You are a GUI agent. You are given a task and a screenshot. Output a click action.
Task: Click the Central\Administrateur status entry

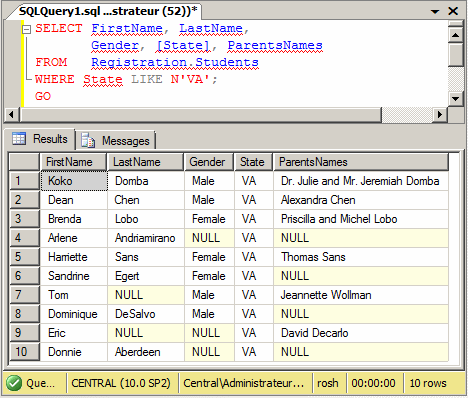click(x=244, y=383)
